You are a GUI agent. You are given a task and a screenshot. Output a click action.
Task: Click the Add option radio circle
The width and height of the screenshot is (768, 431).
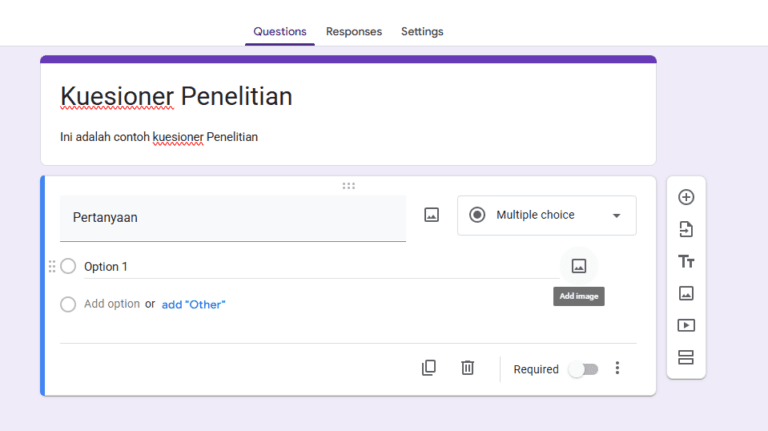click(x=68, y=304)
